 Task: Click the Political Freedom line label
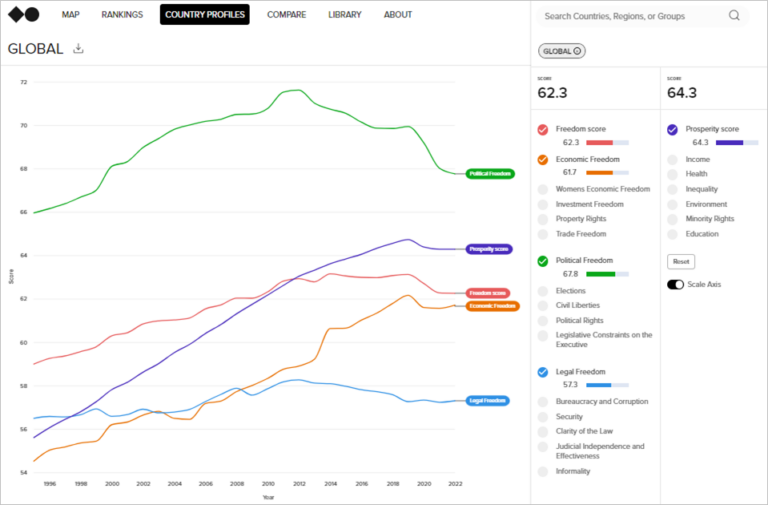tap(490, 173)
